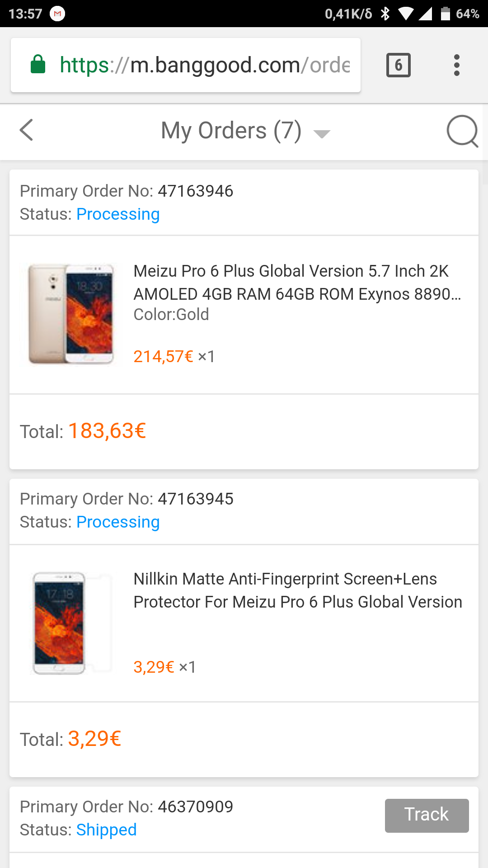Focus the banggood.com URL address bar

(204, 65)
